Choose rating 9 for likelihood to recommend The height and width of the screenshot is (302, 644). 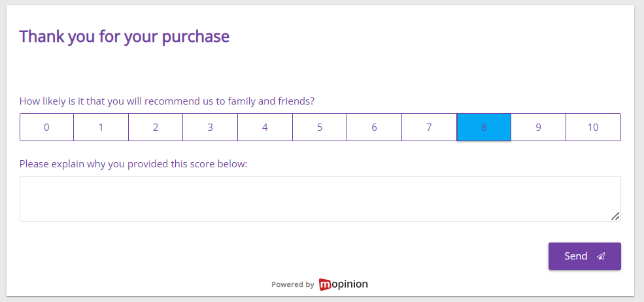coord(538,127)
